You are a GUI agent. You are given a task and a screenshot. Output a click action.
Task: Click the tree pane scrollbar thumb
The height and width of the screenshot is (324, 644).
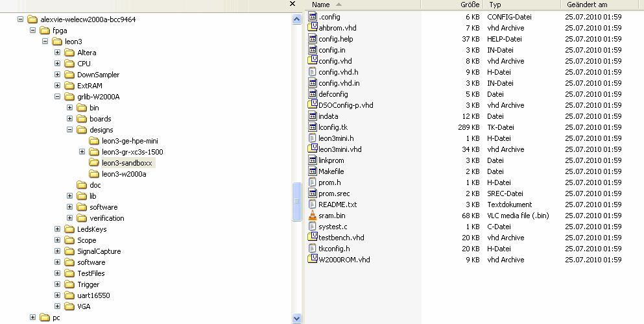coord(296,201)
